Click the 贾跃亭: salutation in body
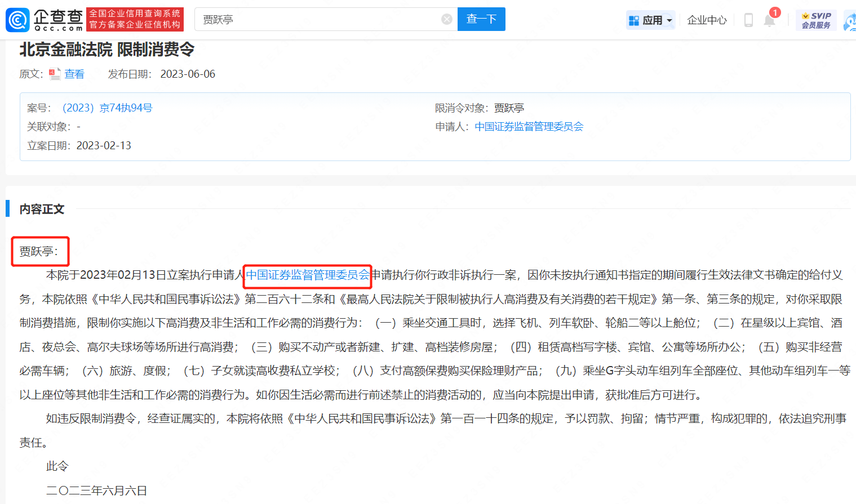 (x=39, y=251)
